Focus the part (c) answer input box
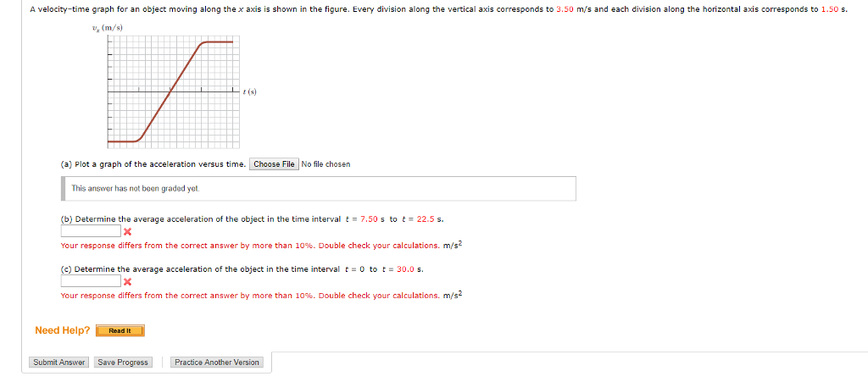The image size is (868, 382). click(x=91, y=281)
